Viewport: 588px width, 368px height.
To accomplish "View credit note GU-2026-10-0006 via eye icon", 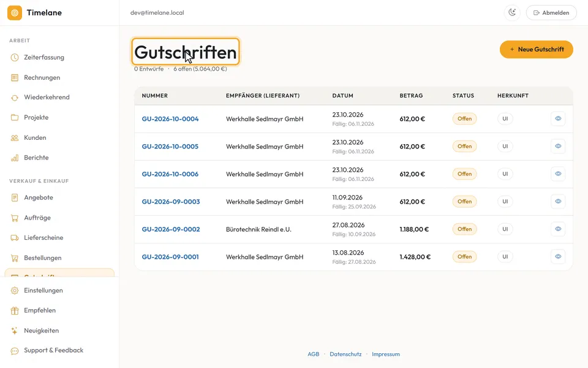I will [558, 174].
